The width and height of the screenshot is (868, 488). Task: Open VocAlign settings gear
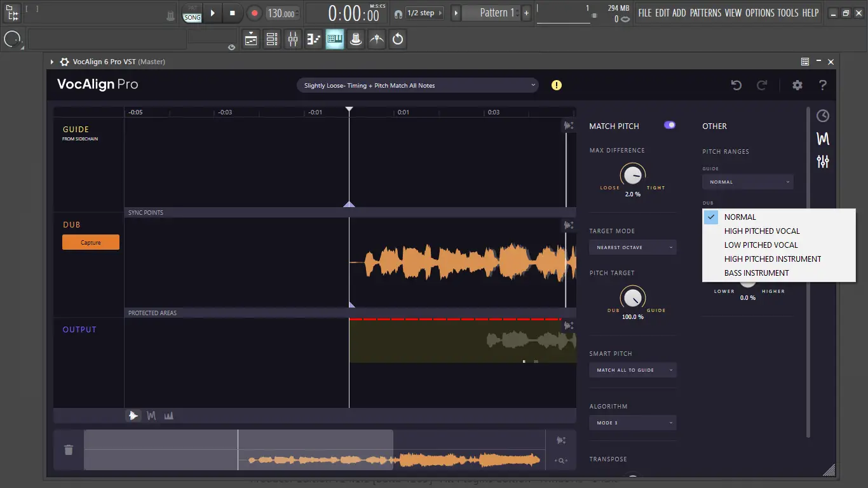(x=797, y=85)
